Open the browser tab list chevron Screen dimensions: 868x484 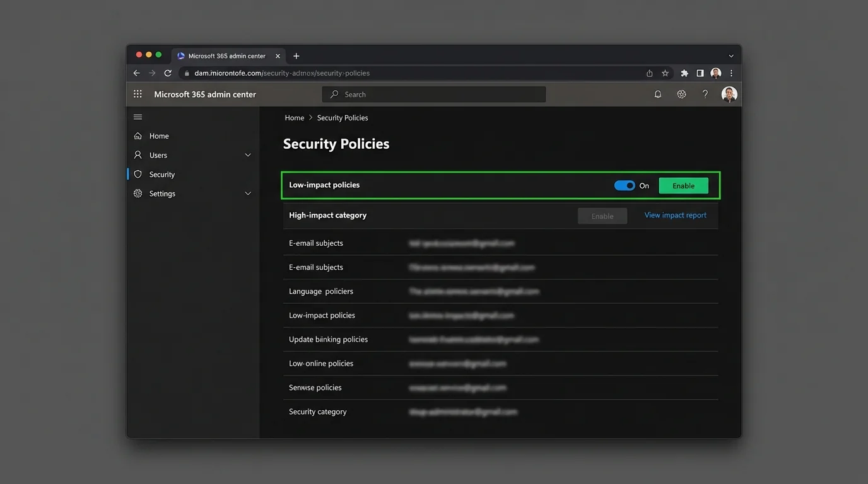click(x=730, y=55)
